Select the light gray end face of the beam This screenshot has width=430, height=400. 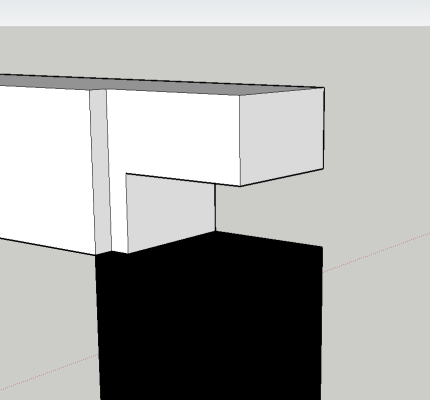click(x=282, y=137)
